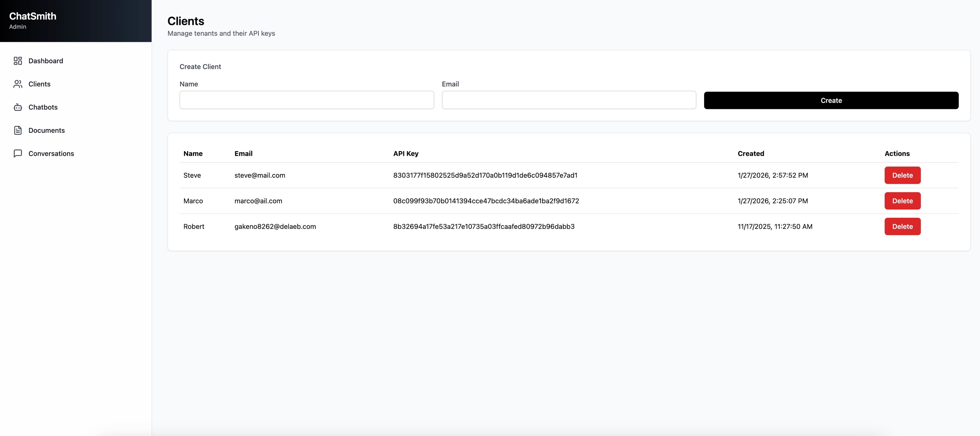Image resolution: width=980 pixels, height=436 pixels.
Task: Select Clients in the sidebar navigation
Action: coord(39,84)
